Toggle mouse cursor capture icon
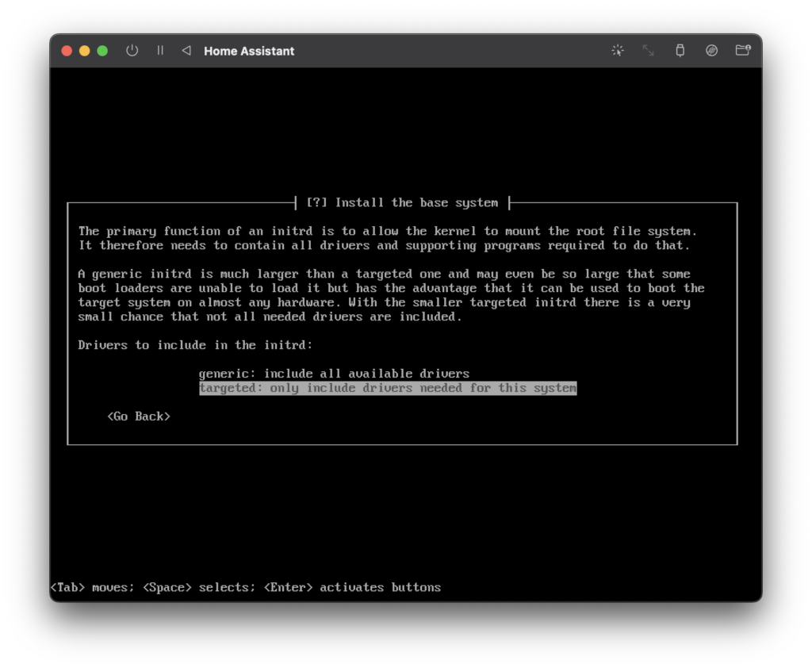Viewport: 812px width, 668px height. click(x=617, y=51)
